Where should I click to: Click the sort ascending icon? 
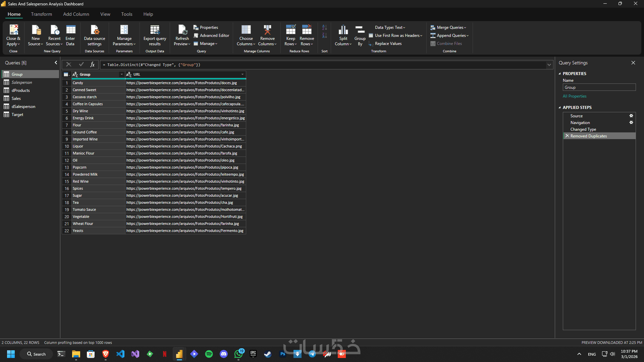[x=324, y=27]
